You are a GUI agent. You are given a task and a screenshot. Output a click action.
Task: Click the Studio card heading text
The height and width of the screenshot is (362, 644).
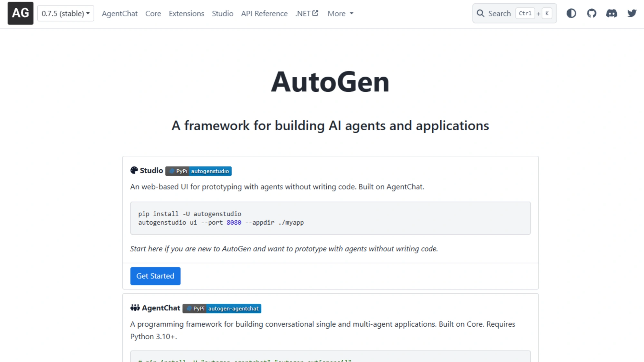[x=151, y=171]
